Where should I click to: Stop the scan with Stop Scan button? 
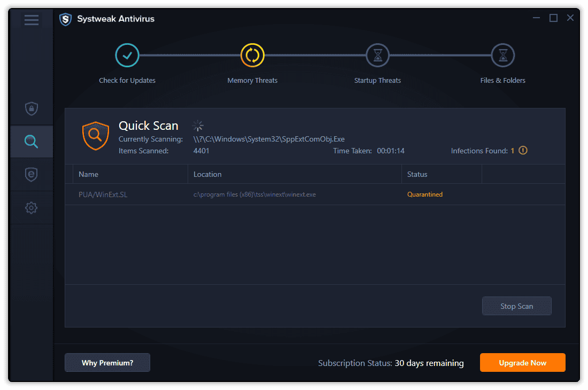pyautogui.click(x=517, y=306)
